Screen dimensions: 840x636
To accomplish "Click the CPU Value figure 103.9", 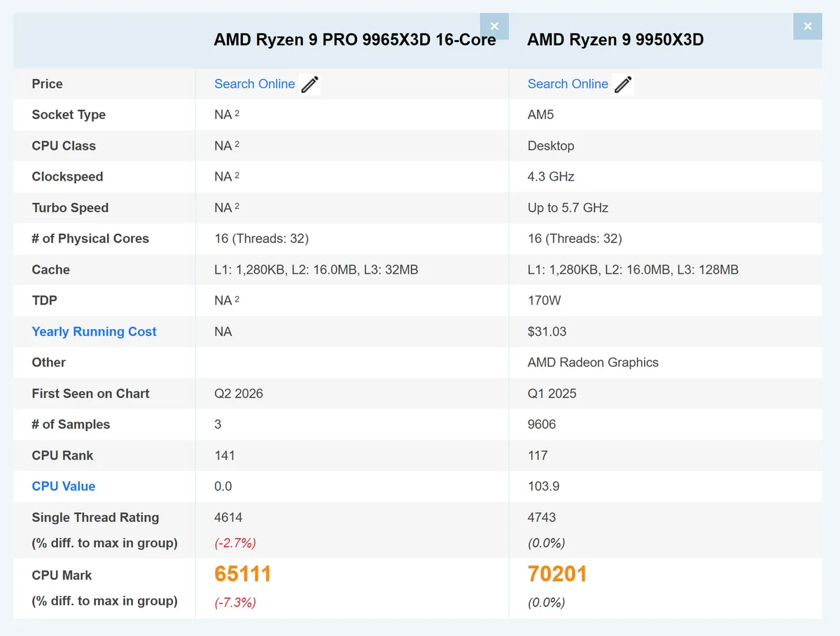I will [543, 486].
